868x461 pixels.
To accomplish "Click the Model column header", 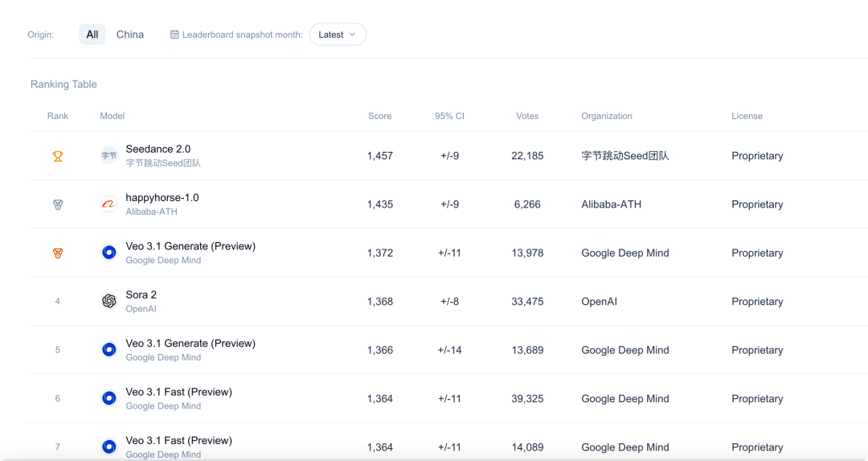I will [113, 116].
